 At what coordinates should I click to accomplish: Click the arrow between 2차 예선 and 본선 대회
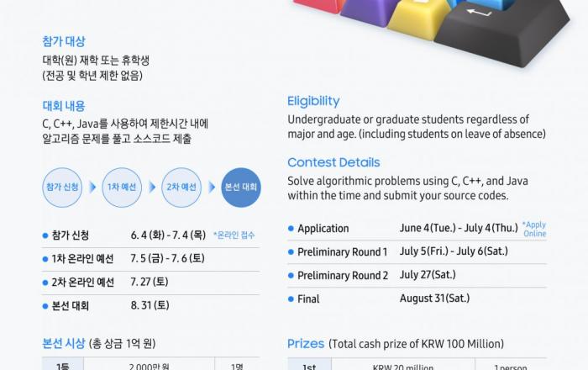tap(212, 188)
